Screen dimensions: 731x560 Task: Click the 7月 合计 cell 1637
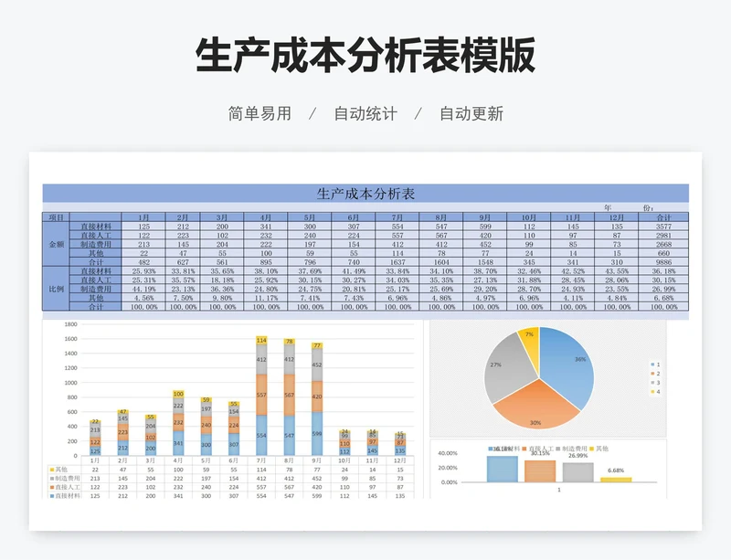397,262
